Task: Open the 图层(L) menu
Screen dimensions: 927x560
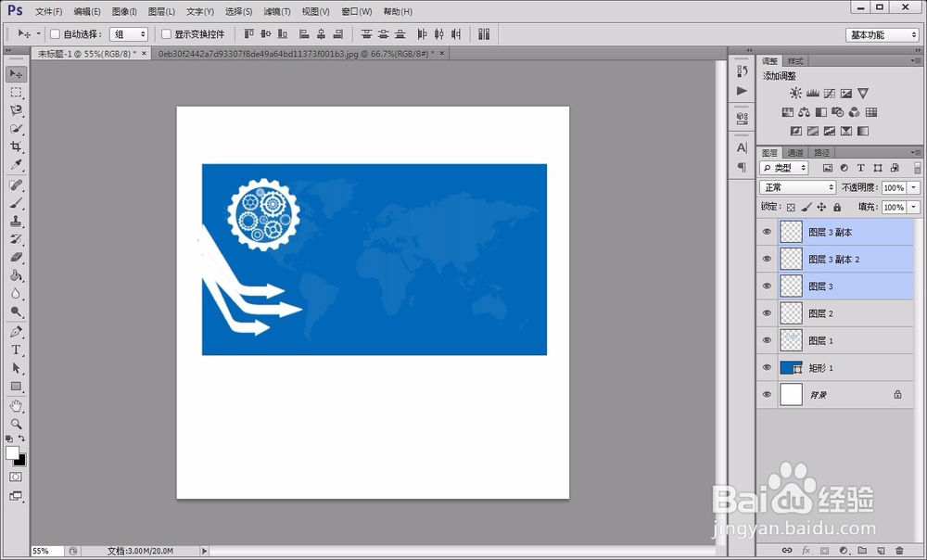Action: pos(161,11)
